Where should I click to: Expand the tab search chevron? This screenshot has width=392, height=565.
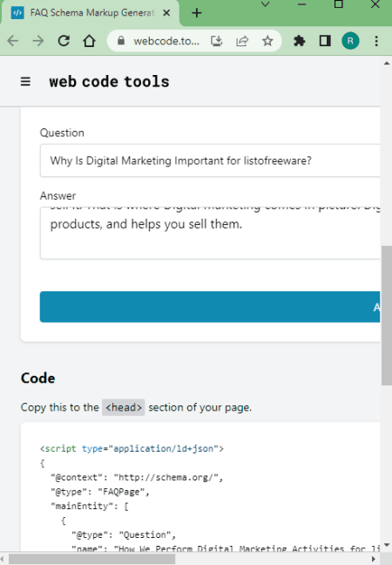[x=266, y=4]
